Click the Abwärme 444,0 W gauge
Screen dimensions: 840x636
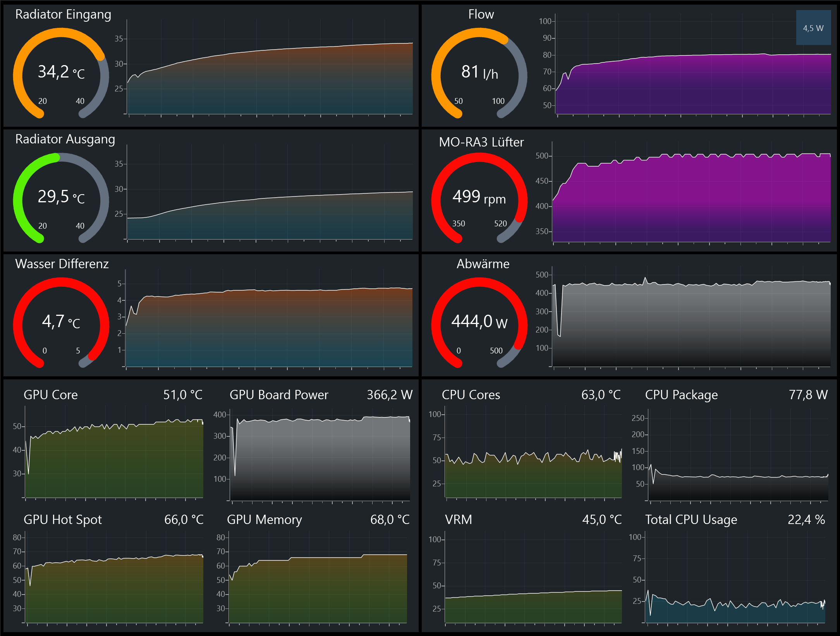pos(479,322)
